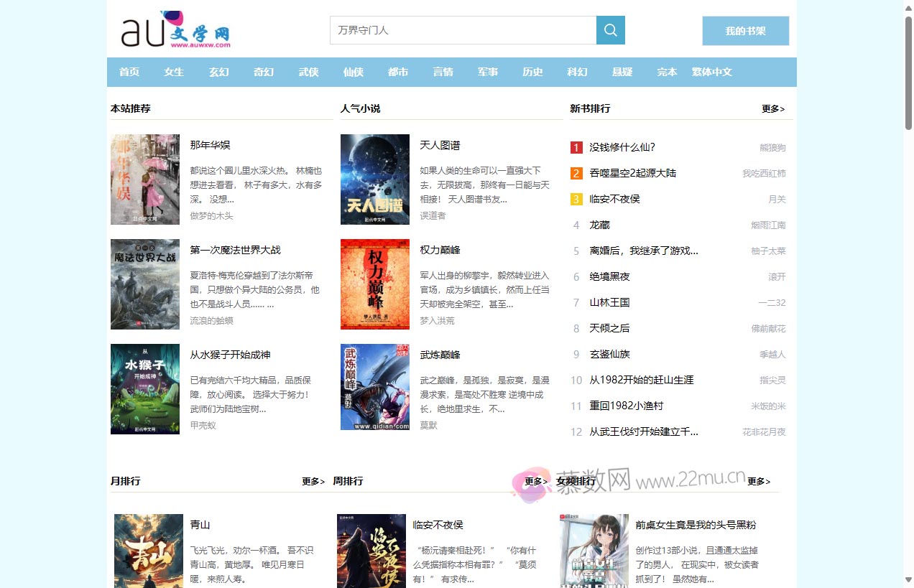Click 更多 for 女频排行
The image size is (914, 588).
pyautogui.click(x=758, y=482)
